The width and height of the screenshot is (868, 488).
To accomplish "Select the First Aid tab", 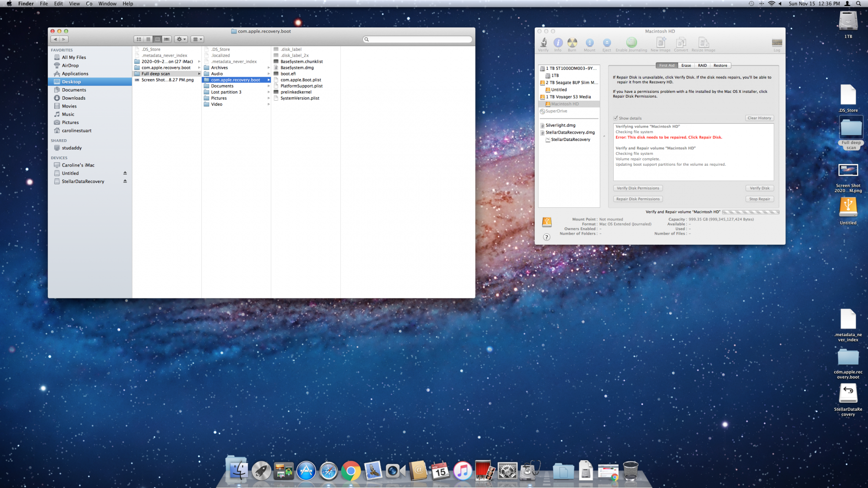I will coord(667,66).
